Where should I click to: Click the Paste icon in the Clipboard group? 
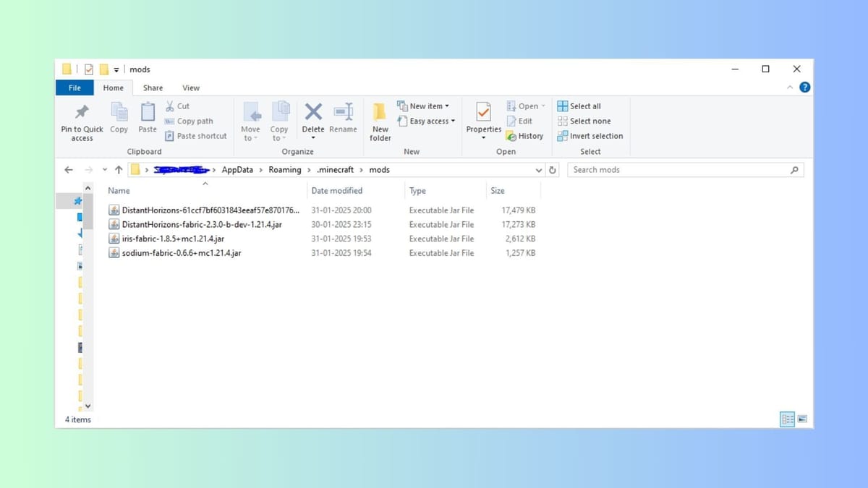pyautogui.click(x=147, y=116)
